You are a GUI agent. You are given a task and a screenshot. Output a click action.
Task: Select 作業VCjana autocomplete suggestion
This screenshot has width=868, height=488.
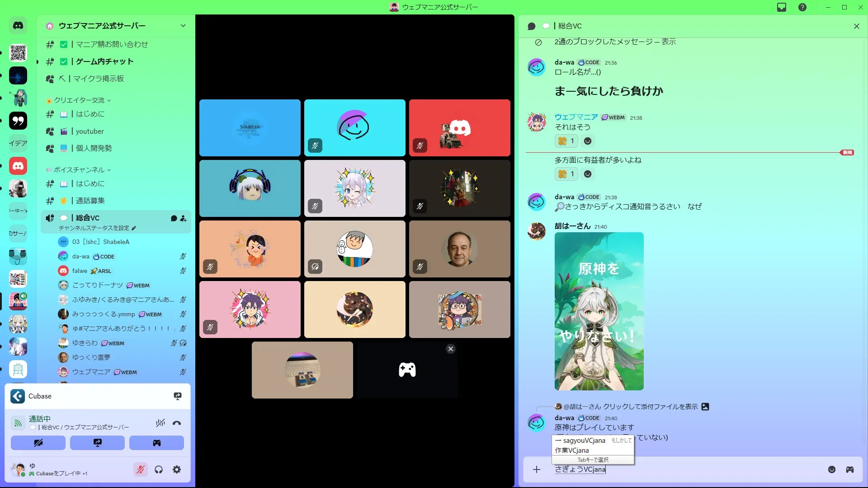(x=572, y=450)
